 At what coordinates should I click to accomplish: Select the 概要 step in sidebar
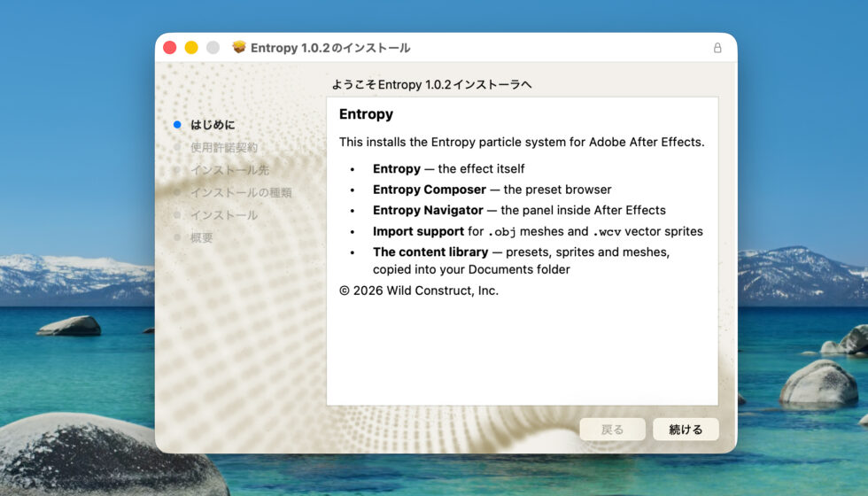(202, 237)
